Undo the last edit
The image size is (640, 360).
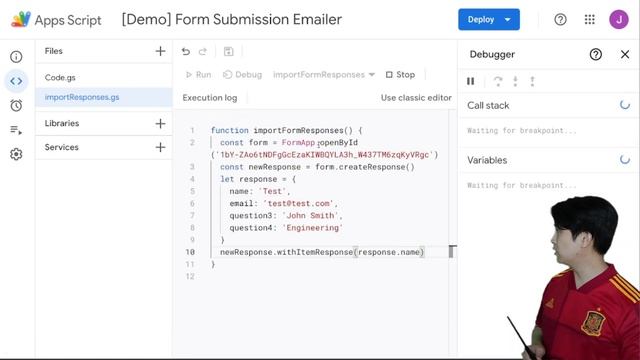click(186, 51)
